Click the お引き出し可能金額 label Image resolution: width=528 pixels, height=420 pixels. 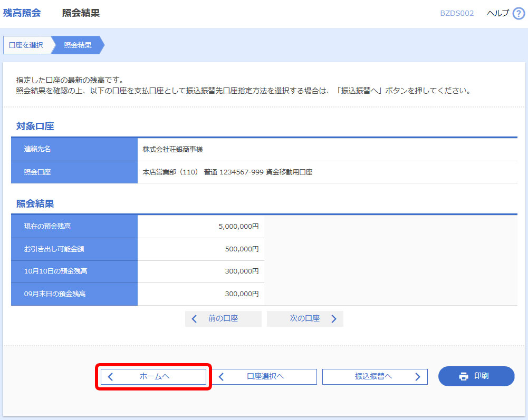coord(54,249)
